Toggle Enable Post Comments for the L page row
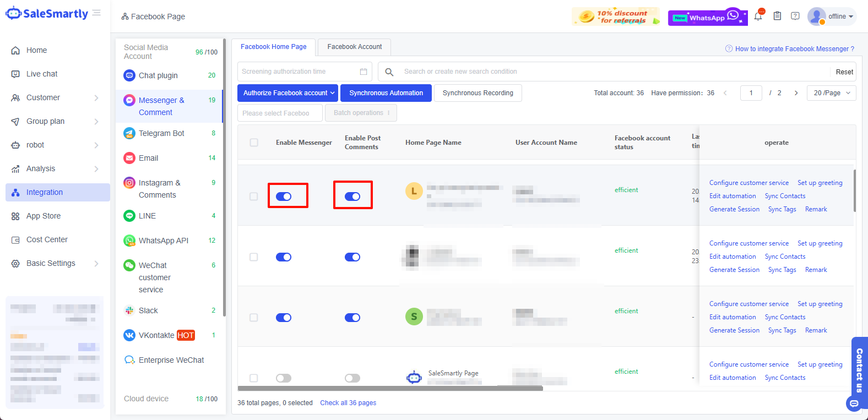 click(352, 197)
